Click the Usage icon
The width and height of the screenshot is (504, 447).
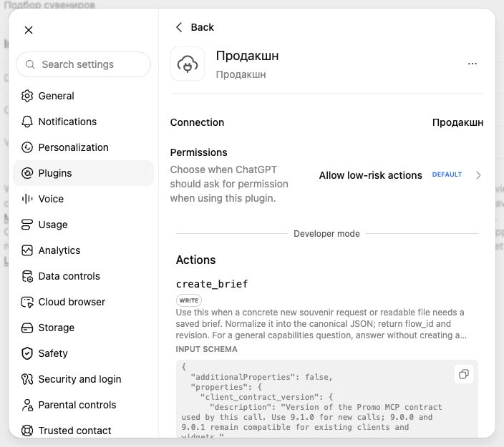point(27,225)
